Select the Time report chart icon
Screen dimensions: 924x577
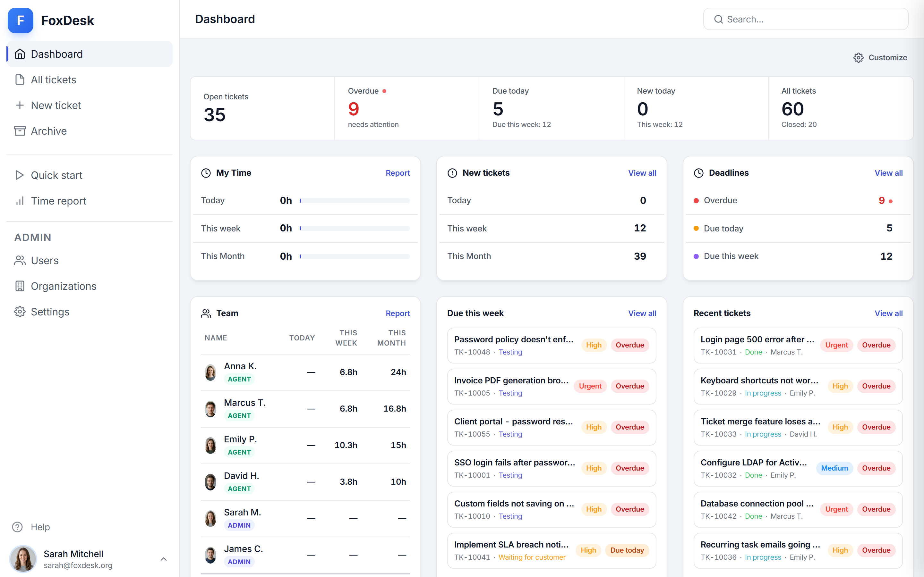pyautogui.click(x=20, y=201)
